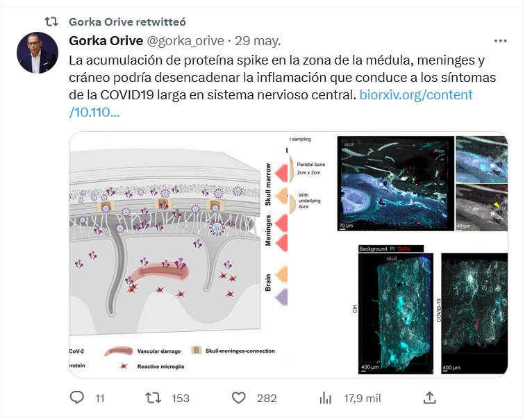Open the skull dura microscopy image

pos(396,183)
